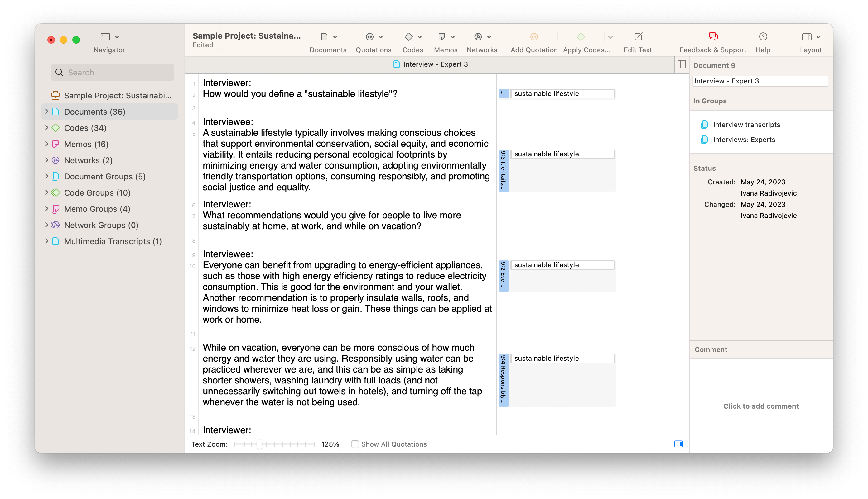Open the Documents dropdown arrow in toolbar
868x499 pixels.
(x=335, y=37)
